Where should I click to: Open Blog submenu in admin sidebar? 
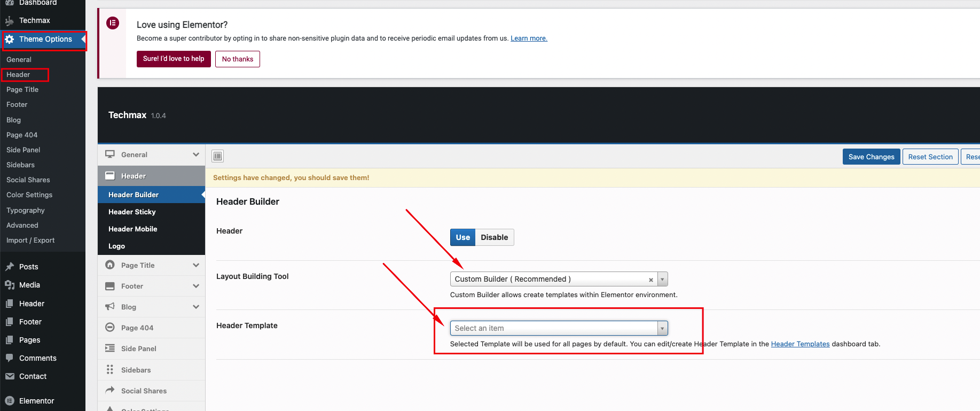pos(13,120)
